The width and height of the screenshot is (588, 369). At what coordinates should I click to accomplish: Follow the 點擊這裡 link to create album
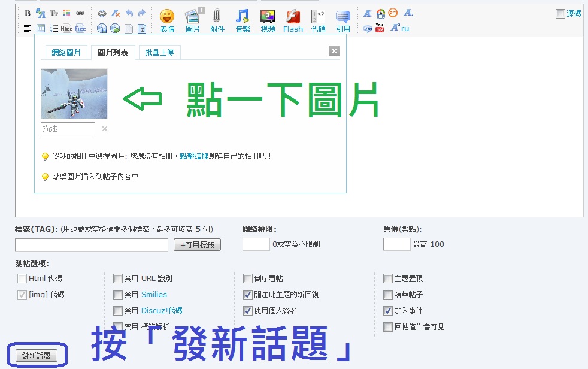194,156
